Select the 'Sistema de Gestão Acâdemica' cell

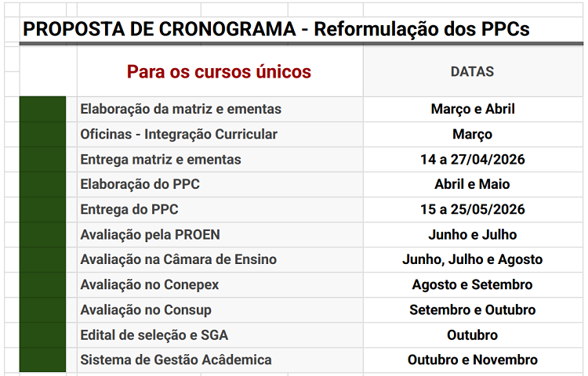coord(176,360)
